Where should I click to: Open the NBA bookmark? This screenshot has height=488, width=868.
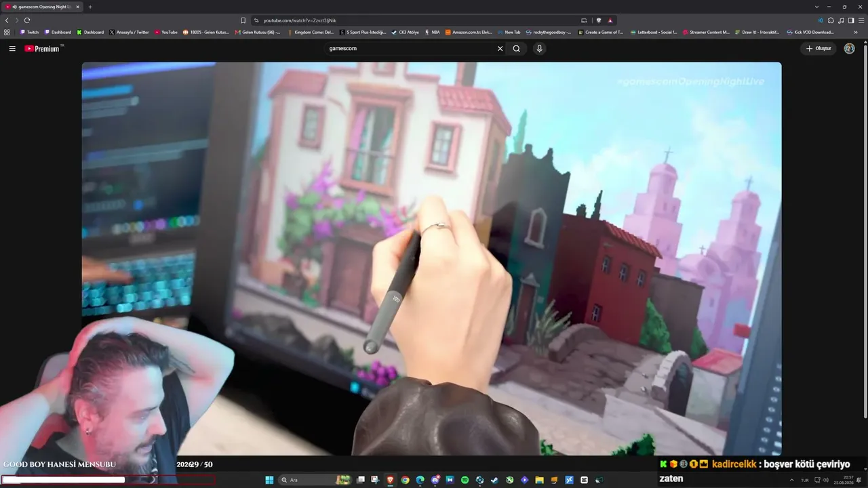click(432, 32)
